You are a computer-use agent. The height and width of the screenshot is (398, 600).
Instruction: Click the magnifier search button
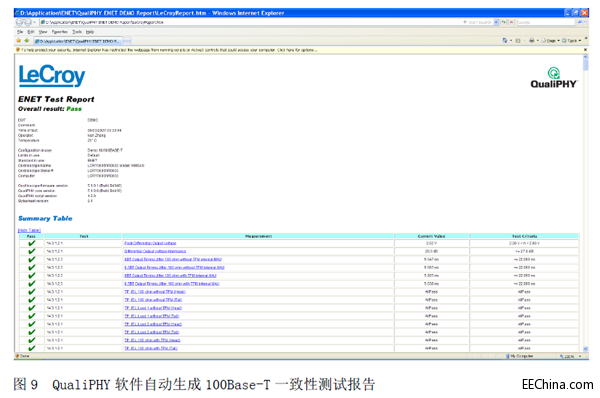pyautogui.click(x=580, y=22)
